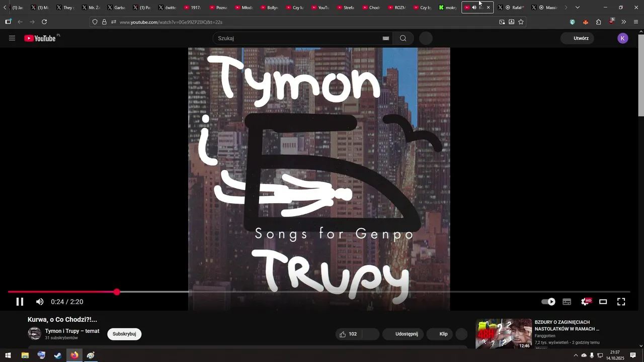Open BZDURY O ZAGINIĘCIACH video thumbnail
644x362 pixels.
pyautogui.click(x=504, y=333)
